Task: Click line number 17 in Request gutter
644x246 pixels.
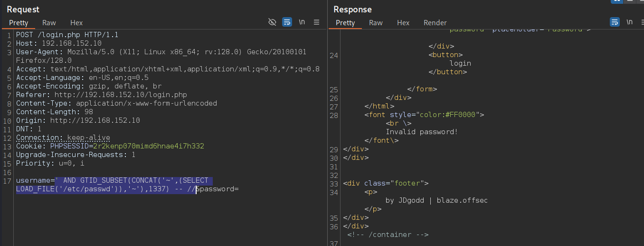Action: pos(7,180)
